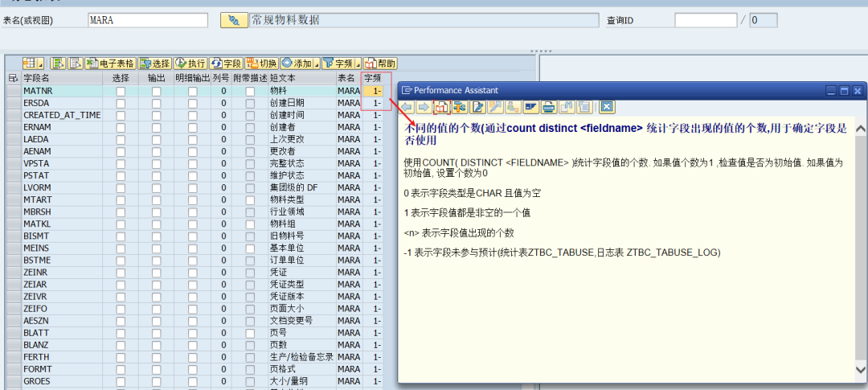Click the 查询ID input field
The image size is (868, 390).
(x=706, y=20)
